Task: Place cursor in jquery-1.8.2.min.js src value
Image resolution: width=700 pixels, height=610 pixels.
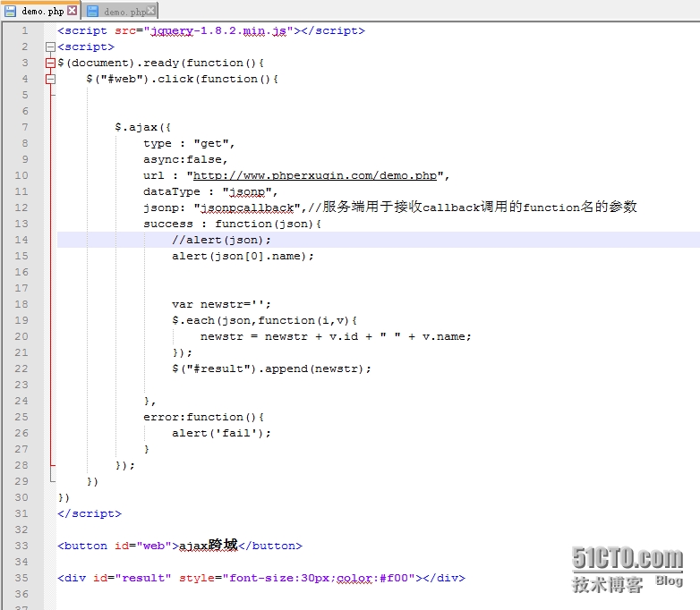Action: point(218,30)
